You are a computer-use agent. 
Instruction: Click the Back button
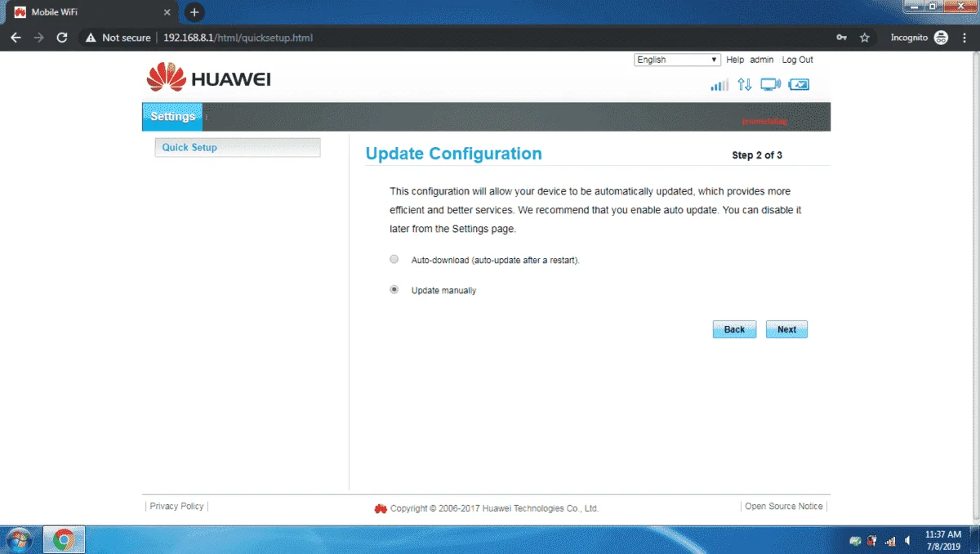(734, 329)
